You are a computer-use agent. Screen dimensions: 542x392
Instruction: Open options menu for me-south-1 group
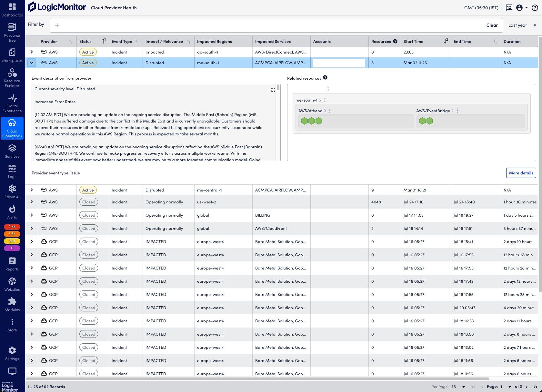(325, 100)
